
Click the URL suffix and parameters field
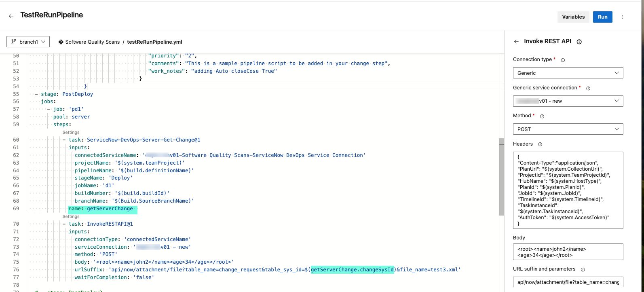coord(568,281)
